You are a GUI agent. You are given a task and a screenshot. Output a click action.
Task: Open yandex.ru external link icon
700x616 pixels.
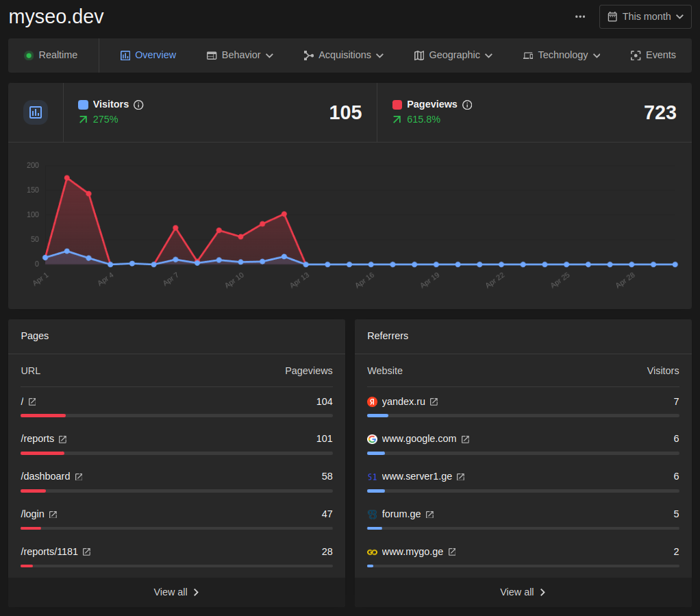[x=434, y=402]
